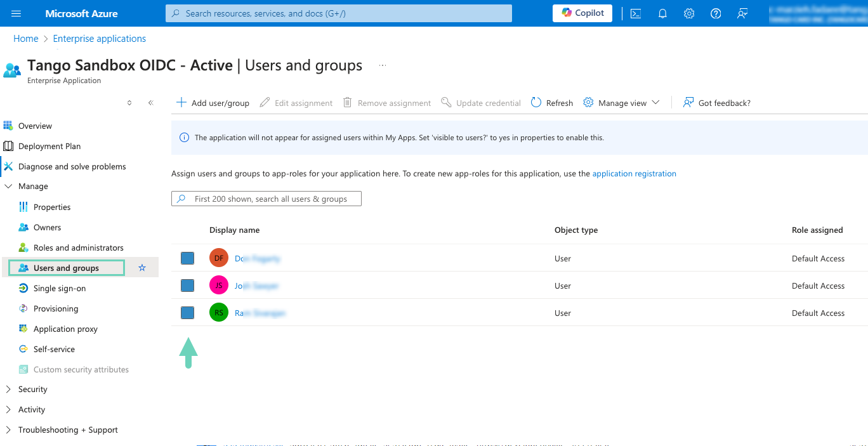
Task: Go to Roles and administrators
Action: [79, 247]
